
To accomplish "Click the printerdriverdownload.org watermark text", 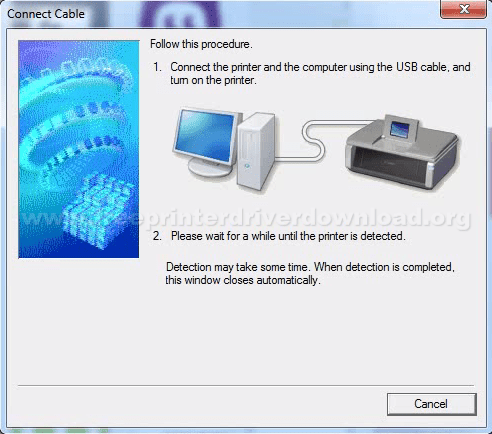I will pyautogui.click(x=245, y=218).
